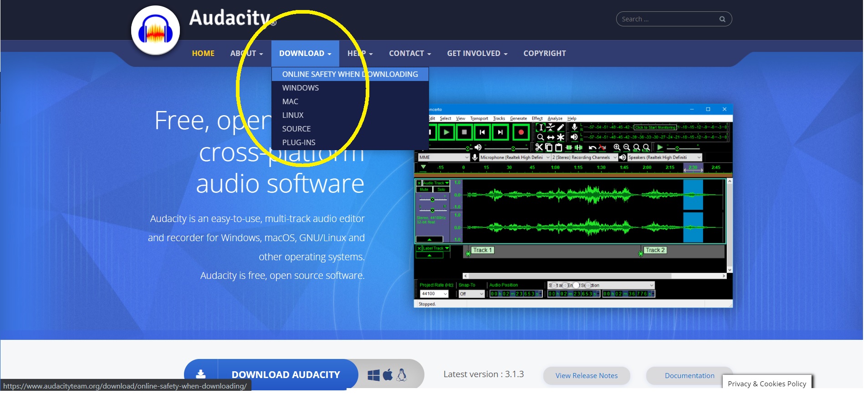Image resolution: width=868 pixels, height=404 pixels.
Task: Open the Speakers playback device dropdown
Action: 665,157
